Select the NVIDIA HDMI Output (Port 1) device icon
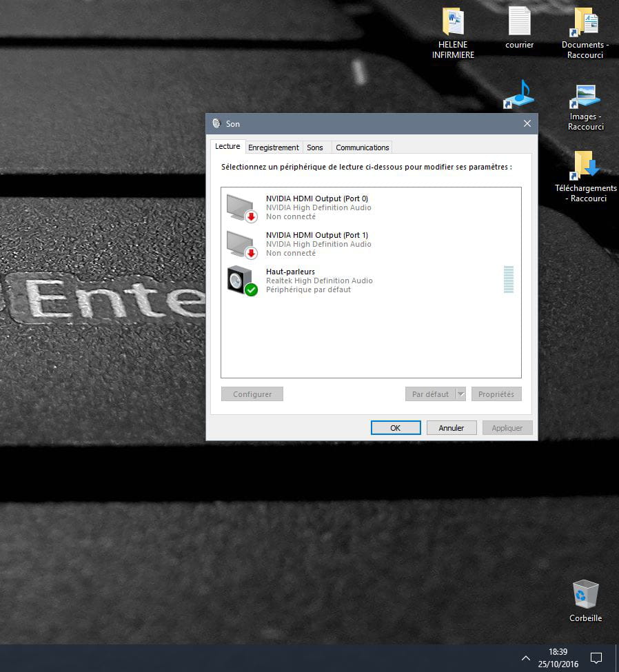The width and height of the screenshot is (619, 672). point(241,243)
